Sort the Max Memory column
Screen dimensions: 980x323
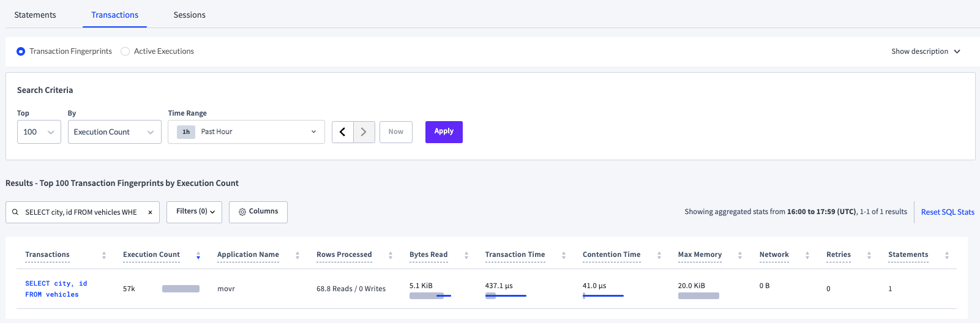pos(740,256)
